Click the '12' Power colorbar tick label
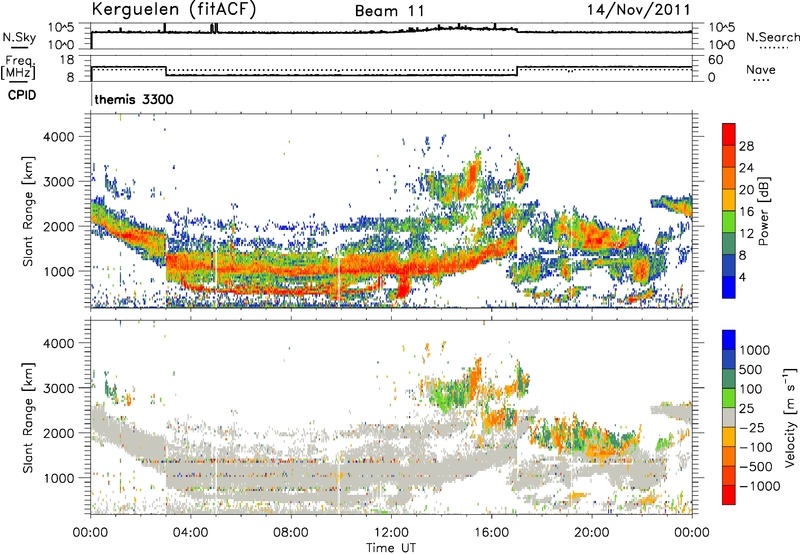The width and height of the screenshot is (800, 554). (746, 234)
